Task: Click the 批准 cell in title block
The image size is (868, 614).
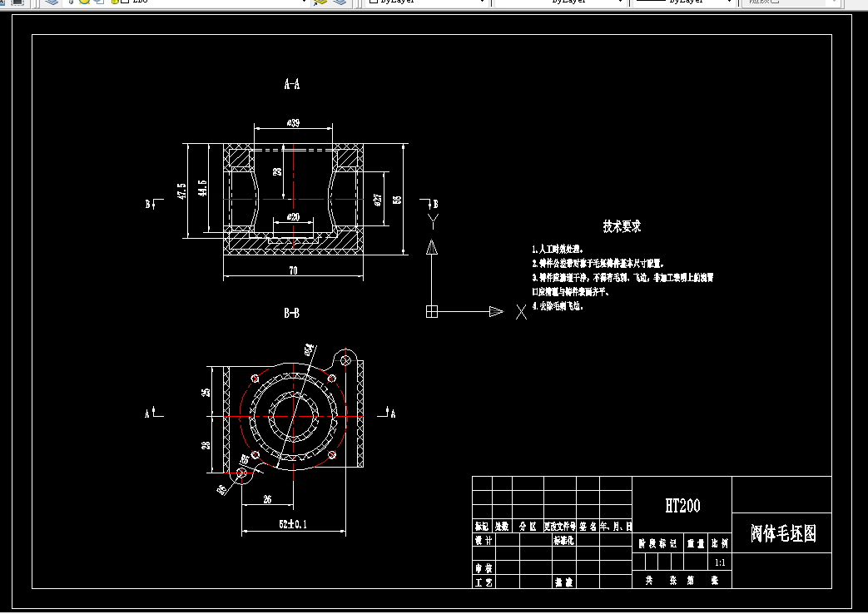Action: pos(564,582)
